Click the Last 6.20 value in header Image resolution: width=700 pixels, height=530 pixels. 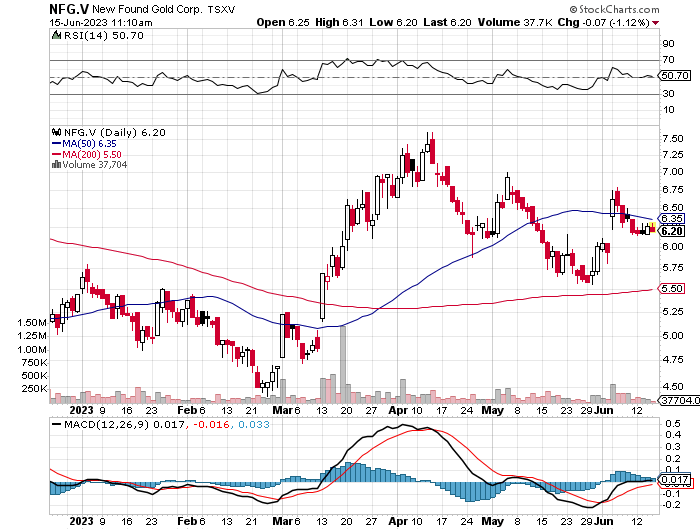coord(447,22)
